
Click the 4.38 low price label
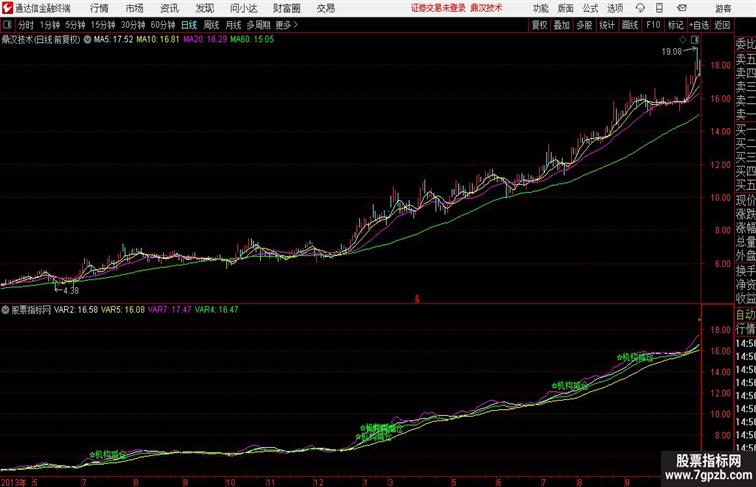pyautogui.click(x=71, y=291)
